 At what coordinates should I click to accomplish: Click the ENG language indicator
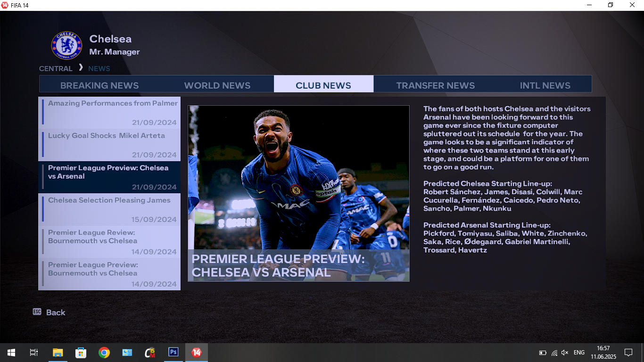[x=579, y=353]
